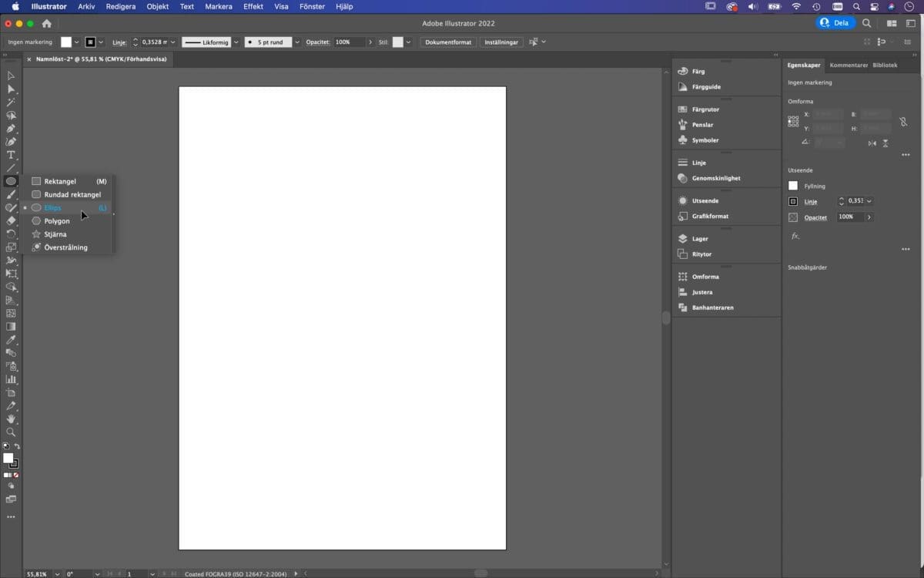Select the Lasso tool
This screenshot has height=578, width=924.
(x=11, y=115)
